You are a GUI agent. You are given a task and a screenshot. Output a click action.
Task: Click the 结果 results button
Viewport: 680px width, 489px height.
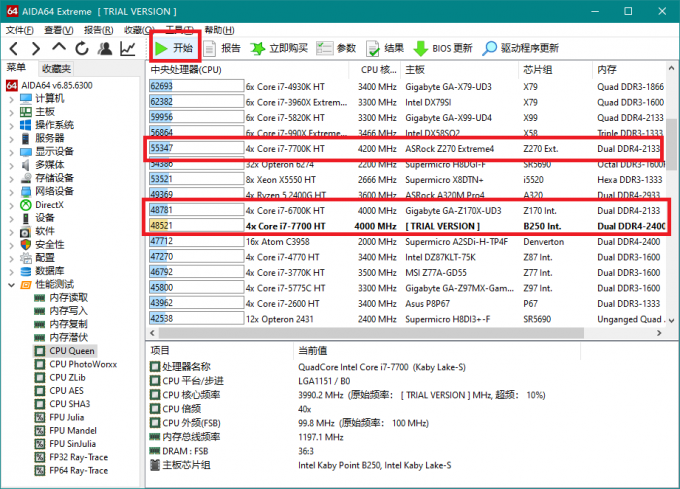pyautogui.click(x=385, y=48)
